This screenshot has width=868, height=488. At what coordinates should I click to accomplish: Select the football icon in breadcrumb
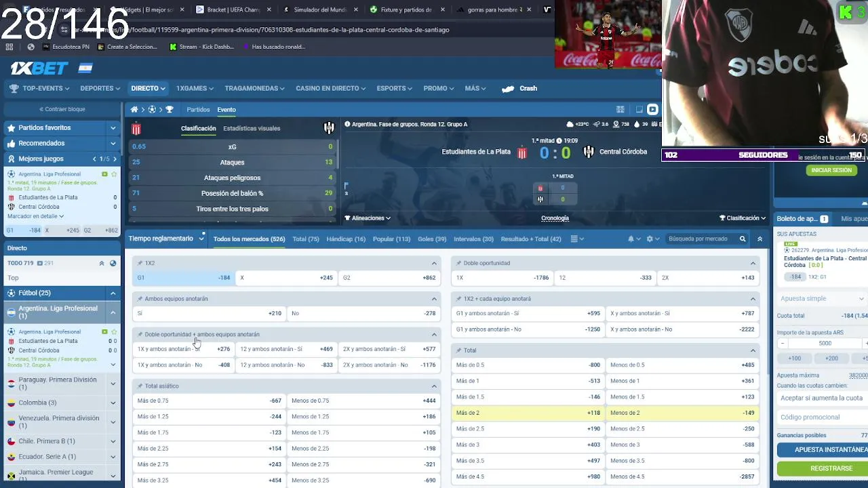(152, 110)
